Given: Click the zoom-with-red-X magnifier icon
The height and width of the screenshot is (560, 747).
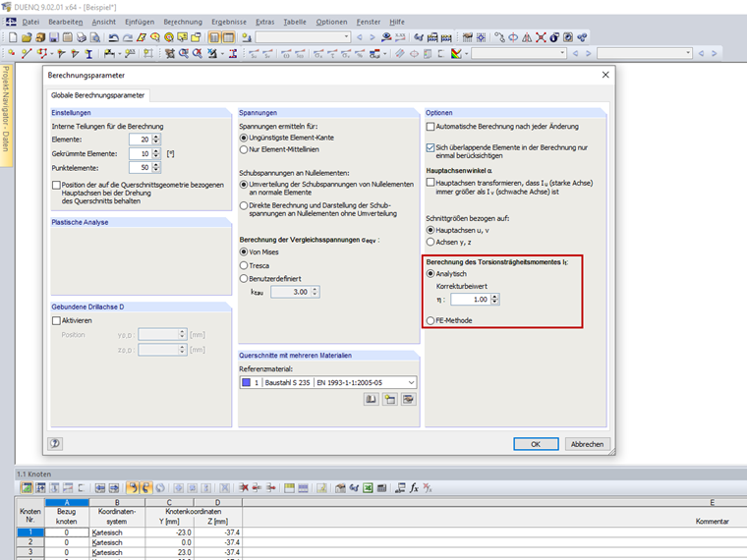Looking at the screenshot, I should click(198, 53).
